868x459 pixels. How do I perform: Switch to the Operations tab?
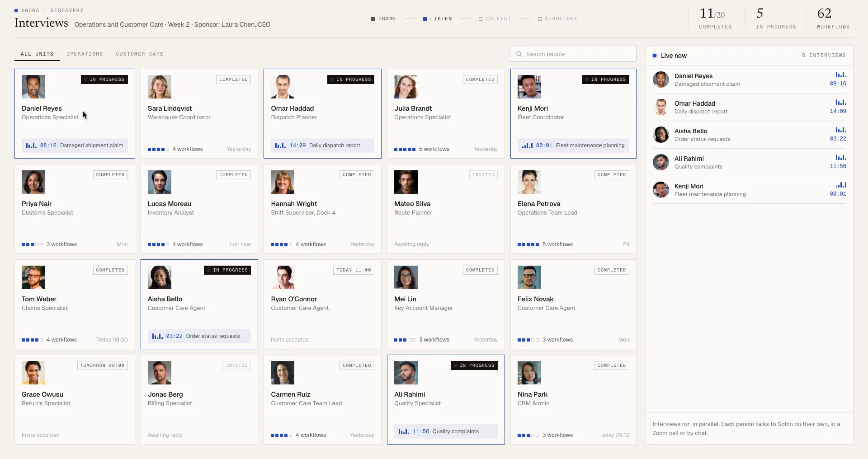85,54
